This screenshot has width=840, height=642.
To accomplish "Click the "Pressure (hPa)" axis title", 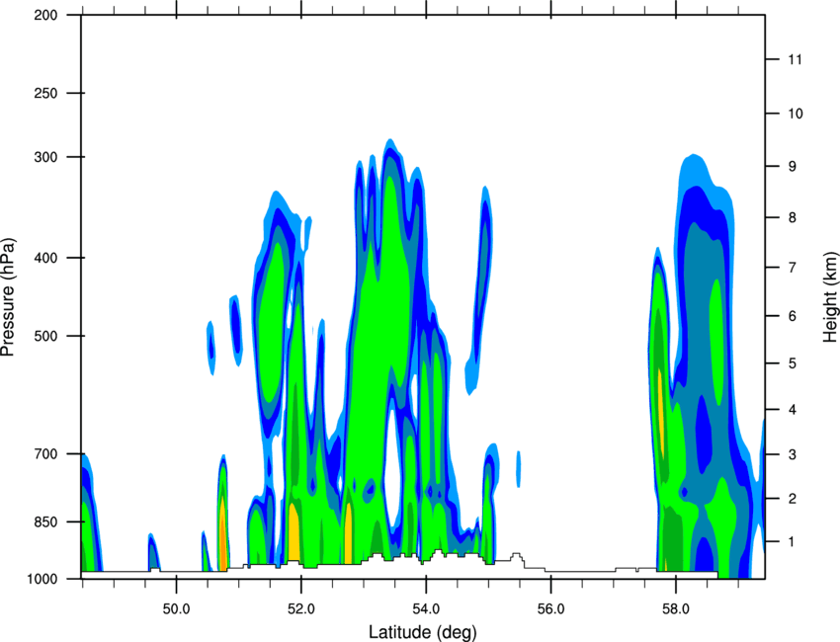I will tap(8, 297).
